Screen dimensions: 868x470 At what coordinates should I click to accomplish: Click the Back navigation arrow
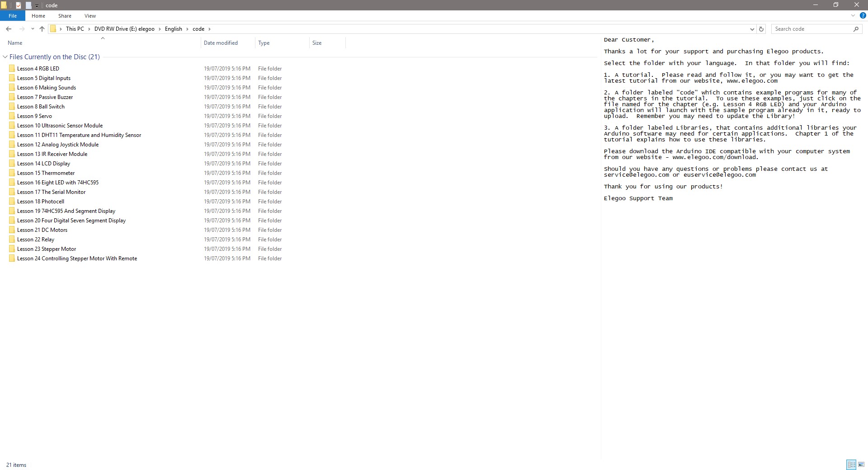pos(9,29)
